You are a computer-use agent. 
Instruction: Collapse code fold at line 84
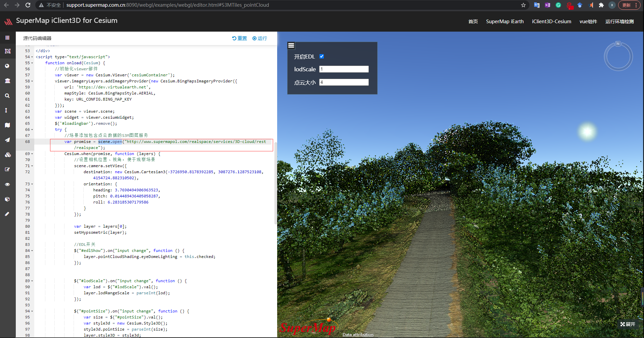click(32, 251)
